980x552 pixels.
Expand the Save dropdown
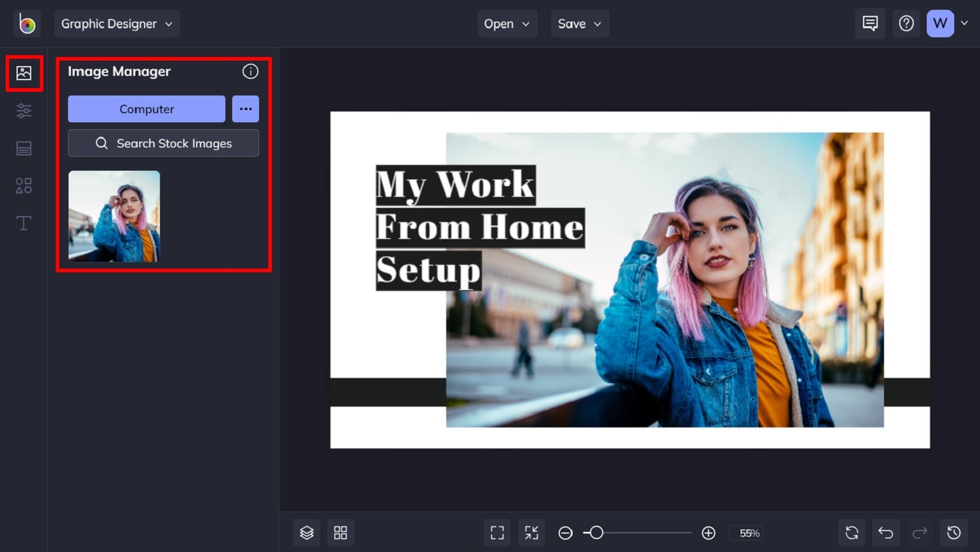[580, 23]
